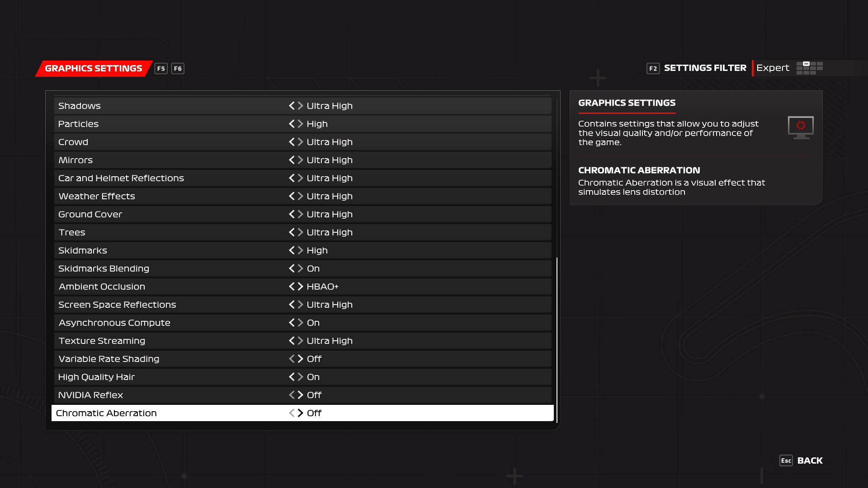Toggle Skidmarks Blending with right arrow
868x488 pixels.
301,268
